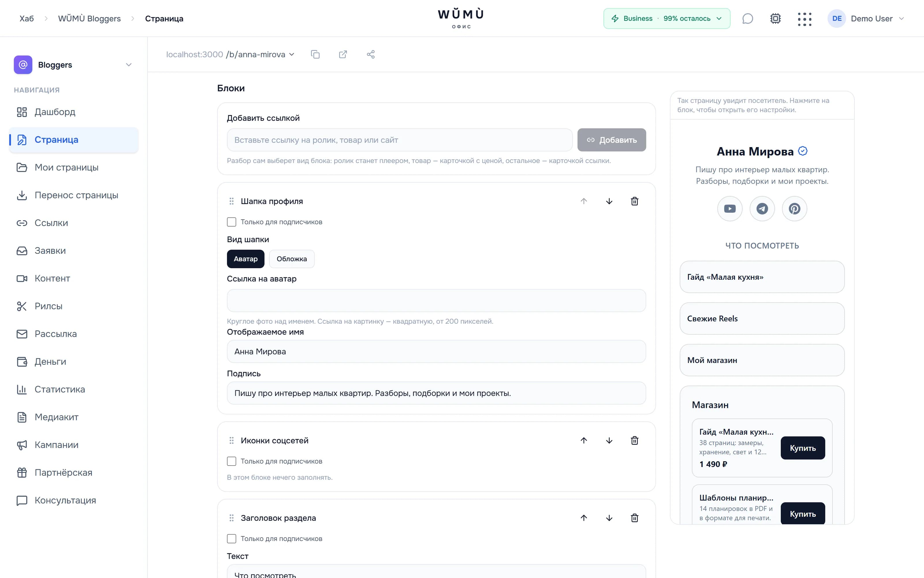
Task: Open Деньги in the sidebar
Action: [x=74, y=362]
